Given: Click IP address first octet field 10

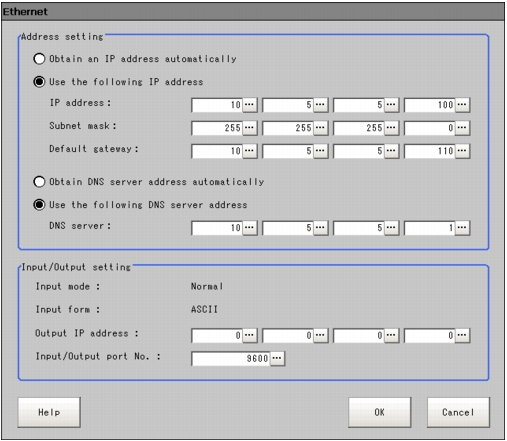Looking at the screenshot, I should pyautogui.click(x=217, y=105).
